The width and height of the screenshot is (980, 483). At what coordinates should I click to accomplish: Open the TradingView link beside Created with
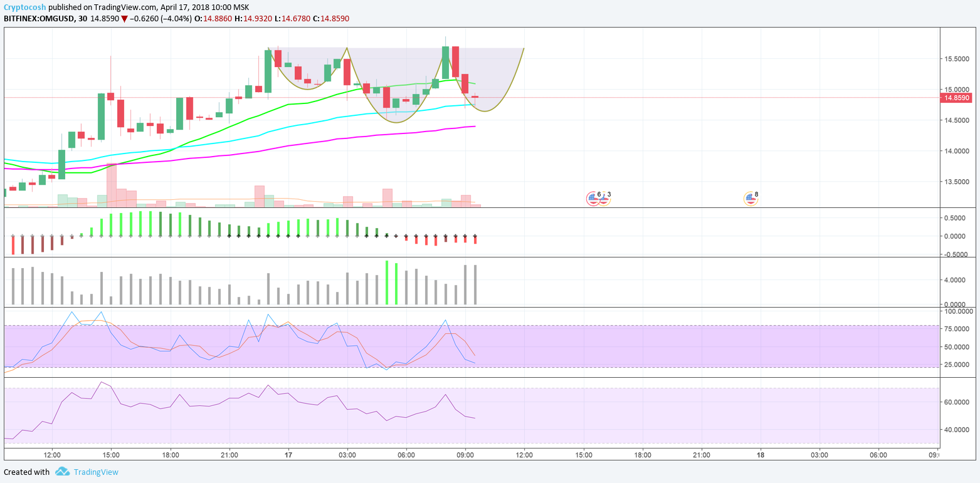coord(96,472)
